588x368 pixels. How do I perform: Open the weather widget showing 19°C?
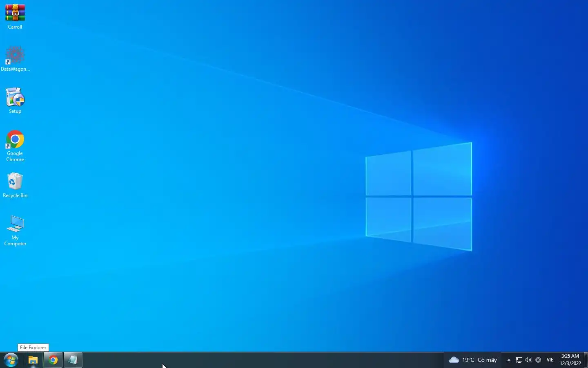[x=473, y=360]
